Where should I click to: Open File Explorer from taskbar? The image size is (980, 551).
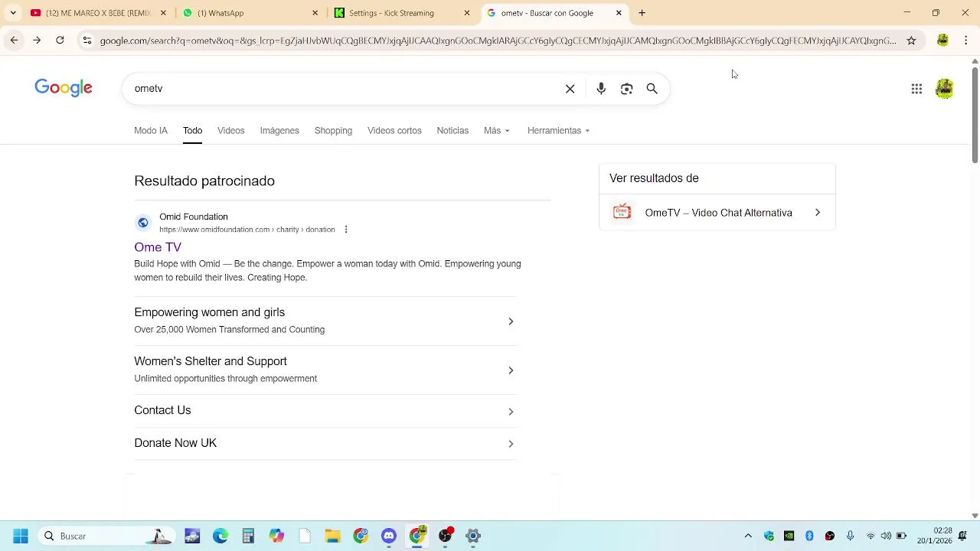click(x=332, y=536)
